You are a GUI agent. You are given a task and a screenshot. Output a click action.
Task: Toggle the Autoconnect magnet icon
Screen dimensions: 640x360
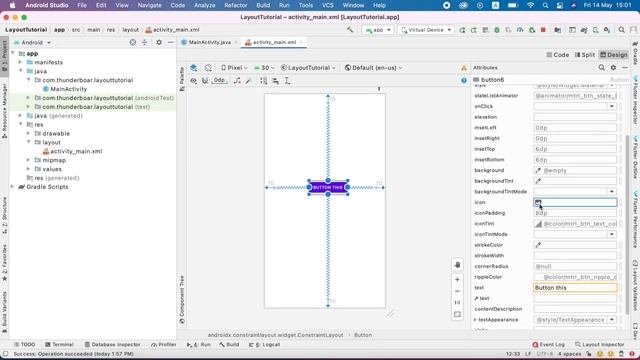tap(205, 81)
